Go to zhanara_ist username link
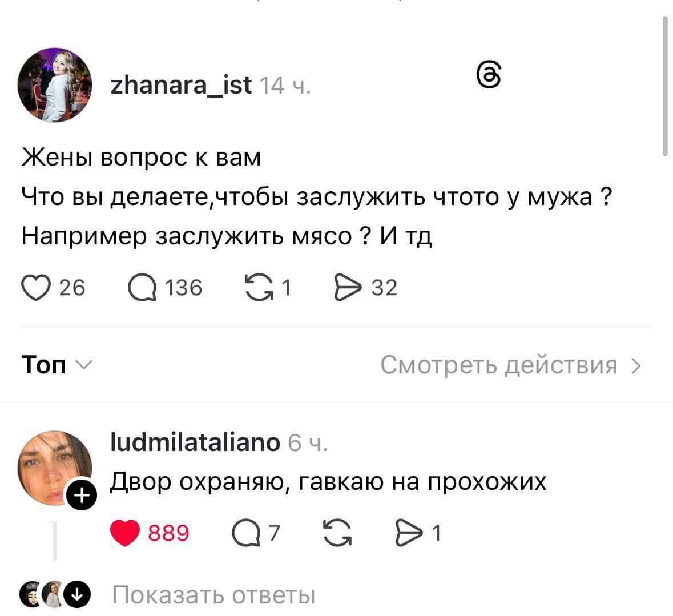673x616 pixels. coord(180,85)
